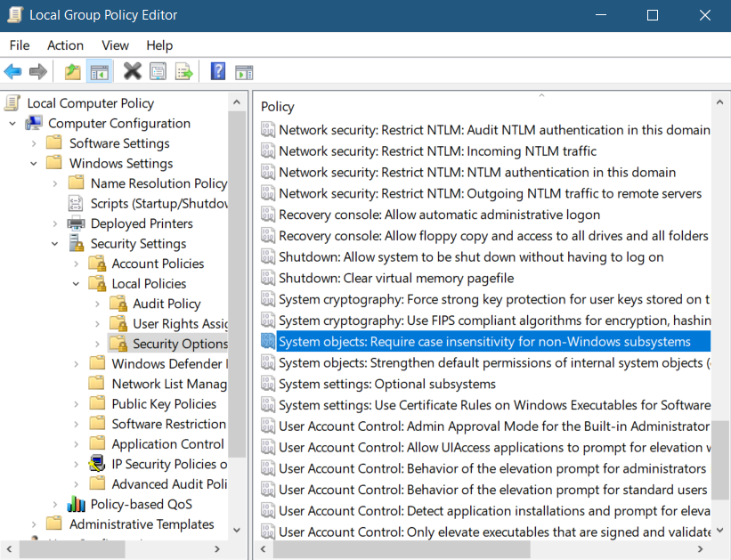The height and width of the screenshot is (560, 731).
Task: Expand the Account Policies node
Action: [76, 264]
